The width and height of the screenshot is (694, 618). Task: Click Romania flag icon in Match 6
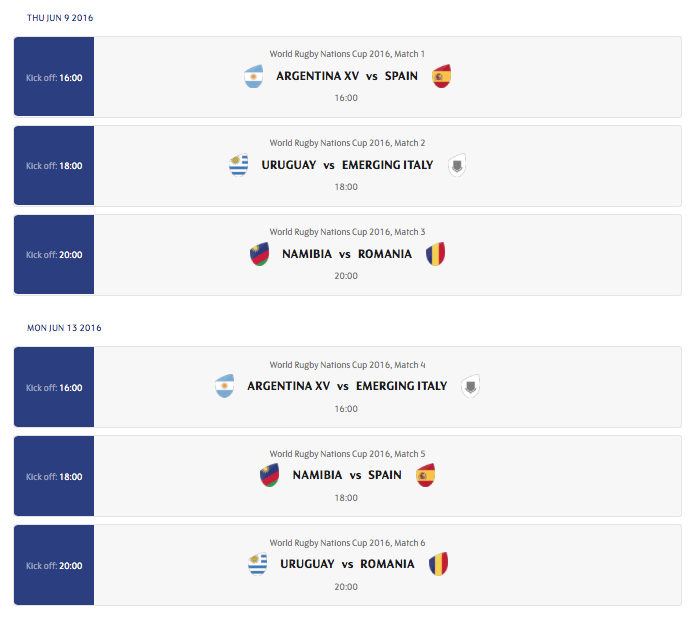point(438,564)
